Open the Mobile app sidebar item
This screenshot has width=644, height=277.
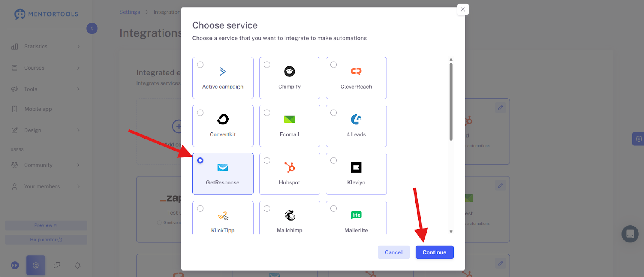(x=46, y=109)
